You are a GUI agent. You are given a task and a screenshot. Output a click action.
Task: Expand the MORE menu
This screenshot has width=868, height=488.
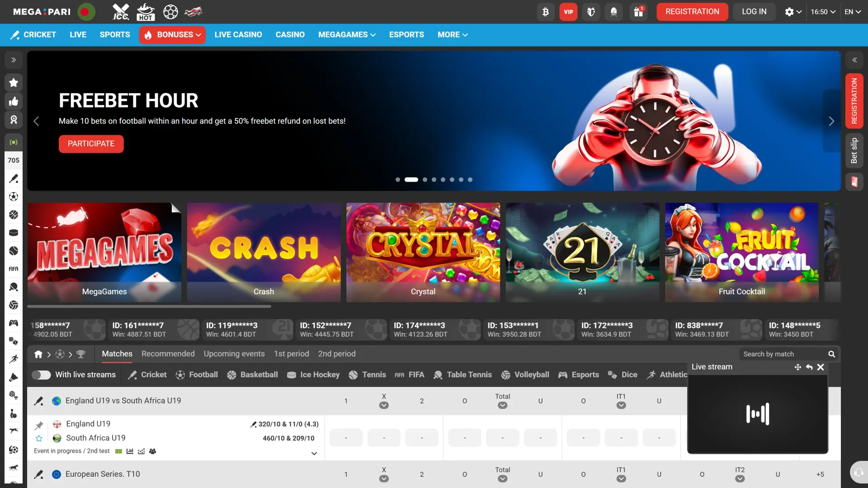pyautogui.click(x=453, y=35)
